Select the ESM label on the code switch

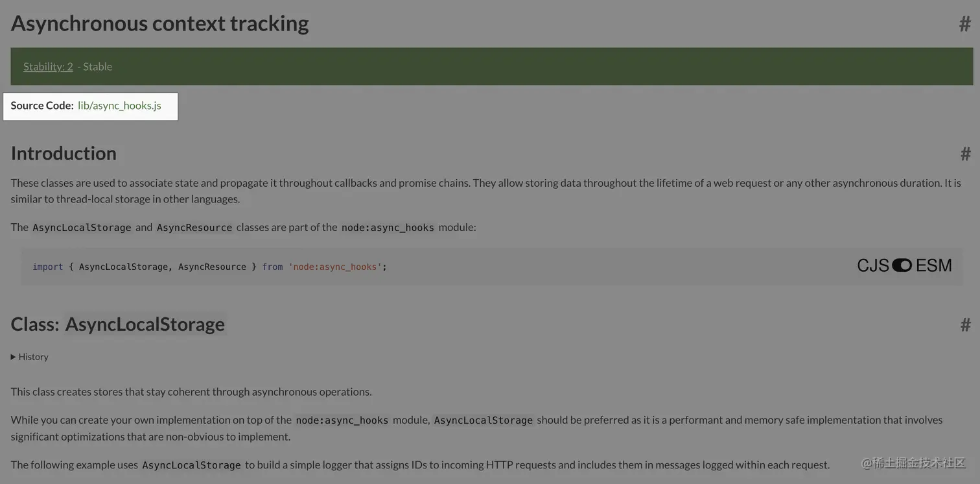pyautogui.click(x=933, y=265)
